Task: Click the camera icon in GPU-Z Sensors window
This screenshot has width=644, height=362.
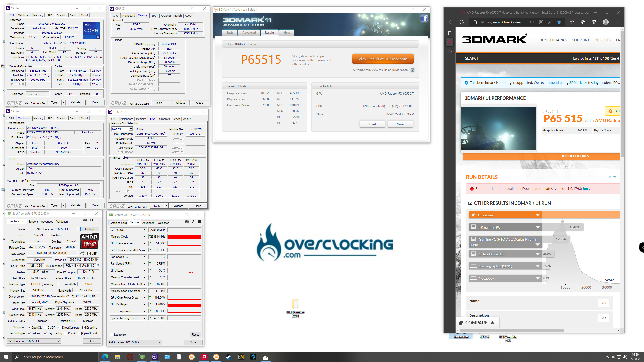Action: [x=187, y=222]
